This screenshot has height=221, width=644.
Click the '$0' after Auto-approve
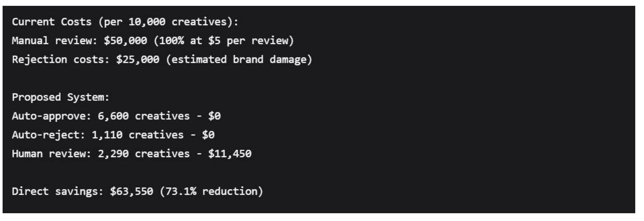(214, 116)
